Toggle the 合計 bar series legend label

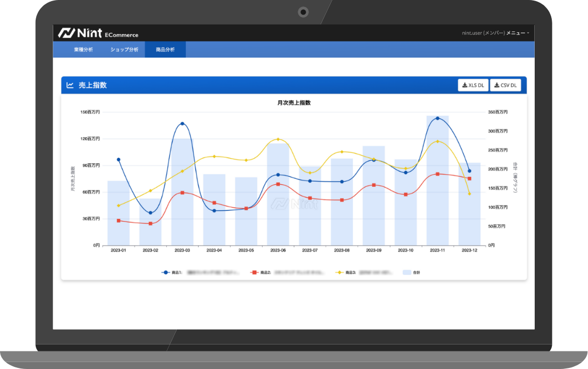point(416,272)
